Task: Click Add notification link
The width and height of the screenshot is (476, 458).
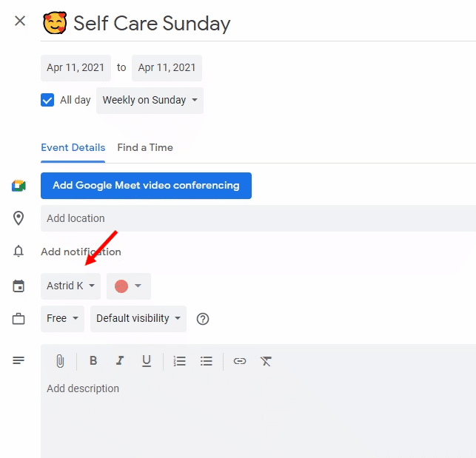Action: [x=81, y=252]
